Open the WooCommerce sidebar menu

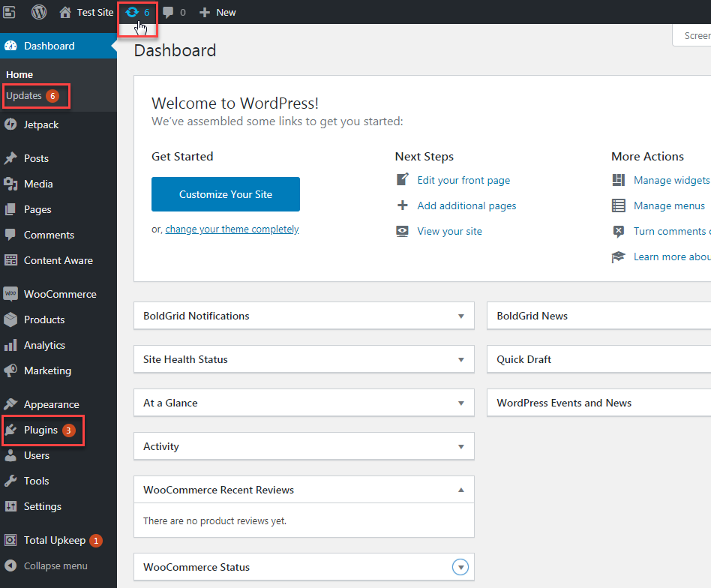pos(59,294)
